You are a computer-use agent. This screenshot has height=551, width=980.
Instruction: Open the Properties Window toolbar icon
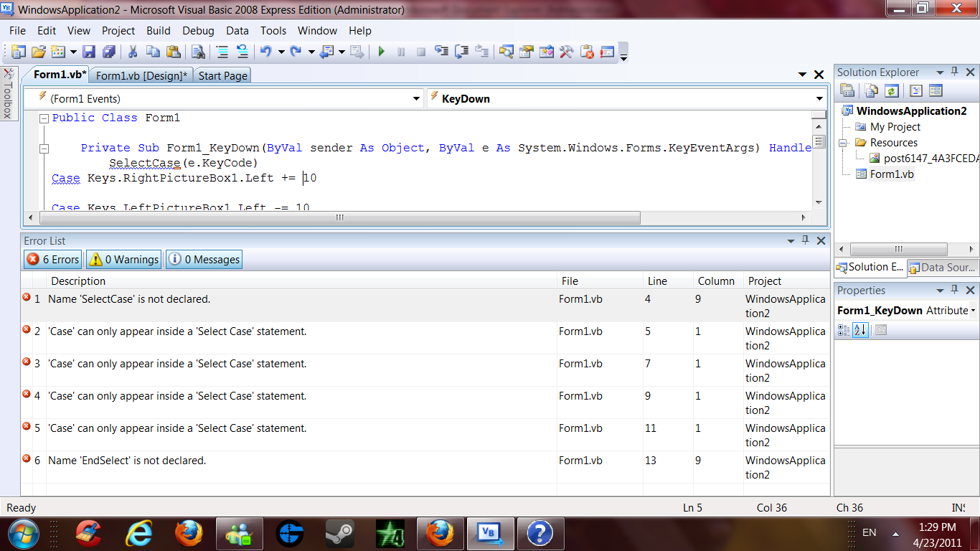[x=527, y=52]
